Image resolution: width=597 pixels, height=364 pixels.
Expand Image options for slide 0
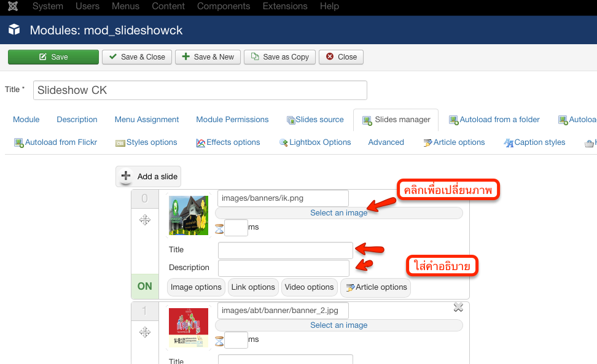(x=196, y=287)
